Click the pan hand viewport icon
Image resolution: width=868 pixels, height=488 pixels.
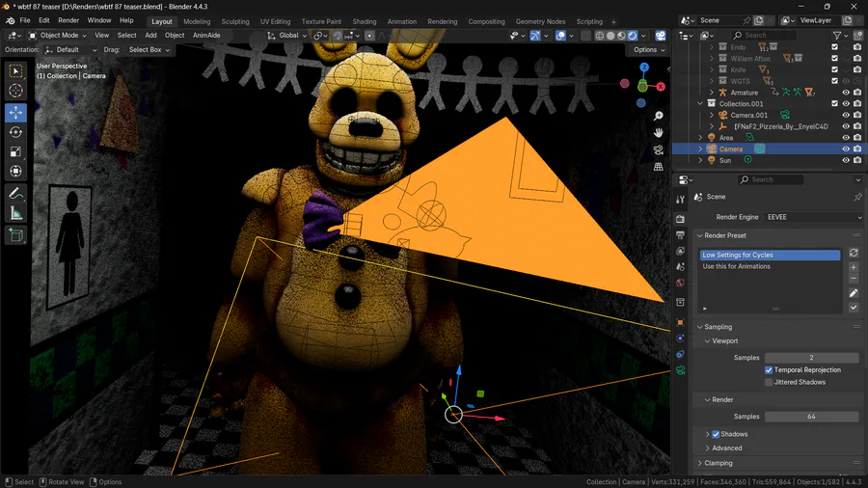(x=658, y=133)
